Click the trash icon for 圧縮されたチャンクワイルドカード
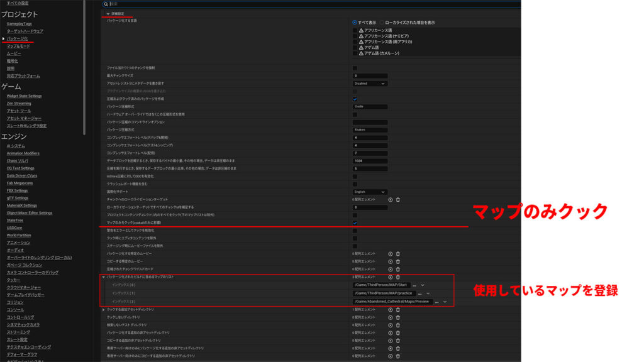Viewport: 644px width, 362px height. [x=397, y=269]
